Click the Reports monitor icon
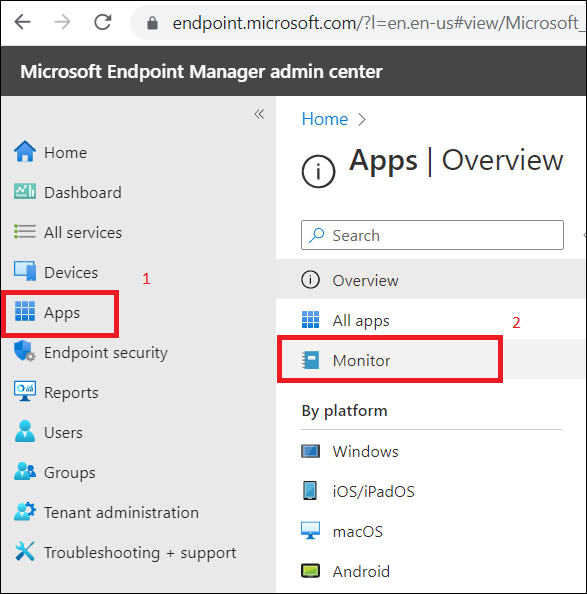 point(25,391)
